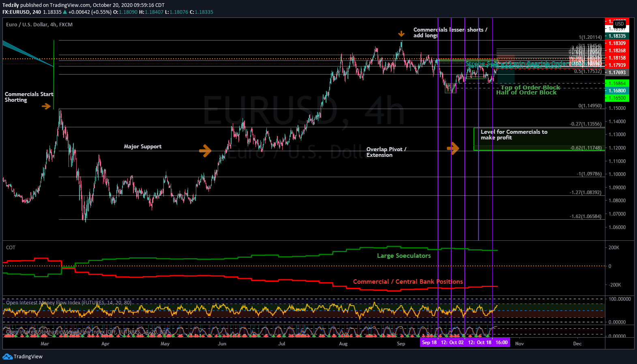Click the orange arrow right of Major Support
This screenshot has height=364, width=637.
coord(206,151)
